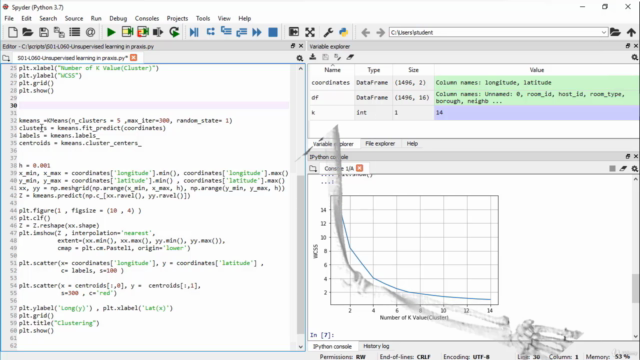Select the IPython console tab
640x360 pixels.
tap(332, 347)
